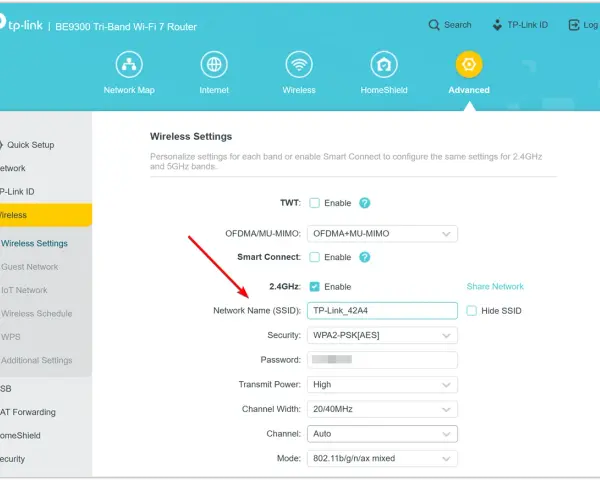Viewport: 600px width, 480px height.
Task: Open WPS submenu item
Action: pyautogui.click(x=11, y=337)
